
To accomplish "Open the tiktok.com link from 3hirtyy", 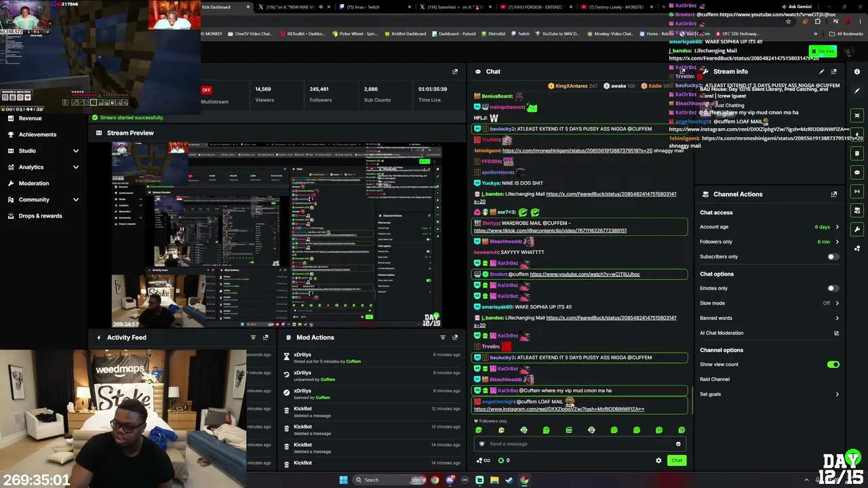I will 550,230.
